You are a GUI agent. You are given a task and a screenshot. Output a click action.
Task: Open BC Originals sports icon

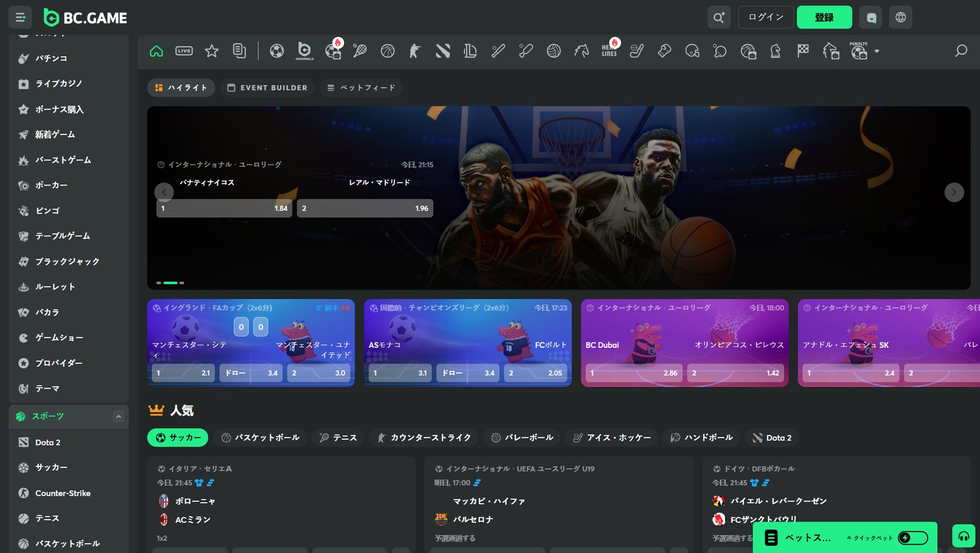click(x=305, y=51)
